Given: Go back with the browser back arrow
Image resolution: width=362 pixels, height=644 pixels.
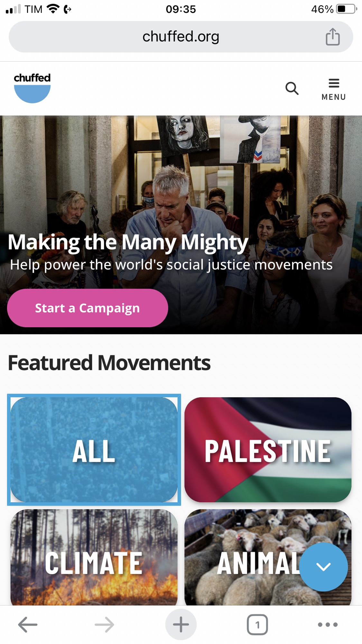Looking at the screenshot, I should click(28, 625).
